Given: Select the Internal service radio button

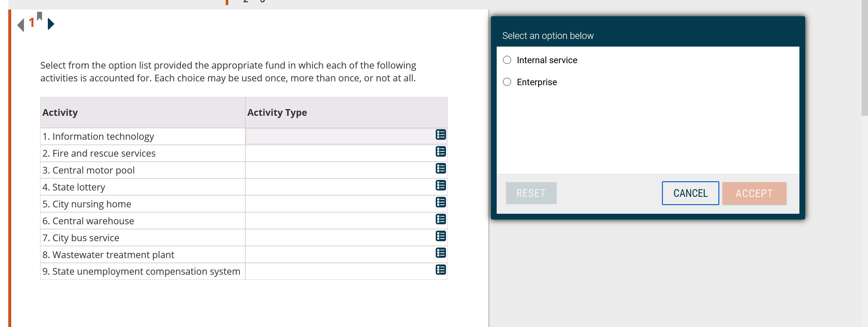Looking at the screenshot, I should pyautogui.click(x=507, y=59).
